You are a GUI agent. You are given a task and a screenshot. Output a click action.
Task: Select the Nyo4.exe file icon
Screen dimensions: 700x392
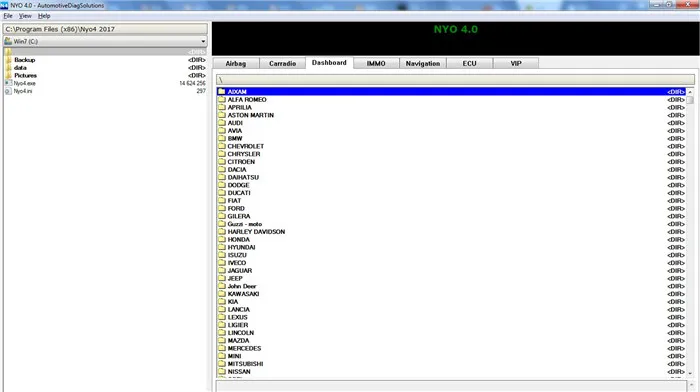pyautogui.click(x=8, y=83)
